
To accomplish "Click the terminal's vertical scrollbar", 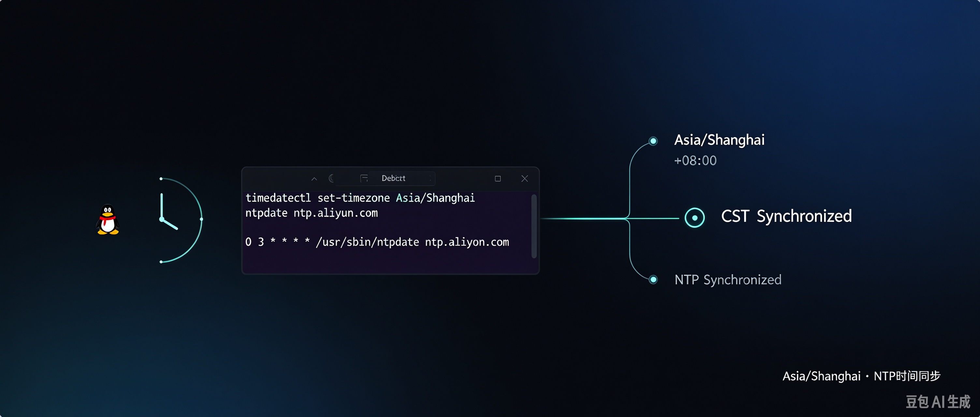I will pyautogui.click(x=534, y=226).
